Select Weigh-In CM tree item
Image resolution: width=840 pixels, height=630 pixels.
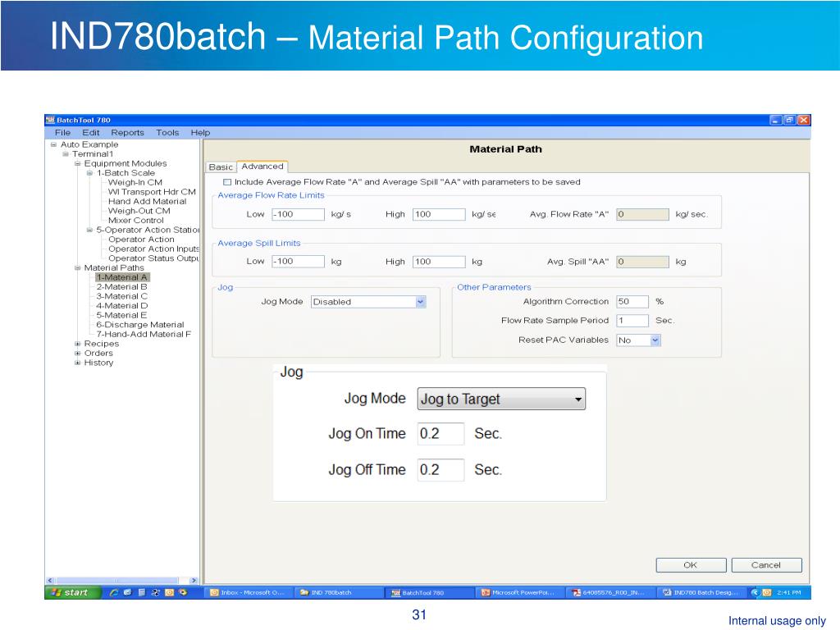135,183
